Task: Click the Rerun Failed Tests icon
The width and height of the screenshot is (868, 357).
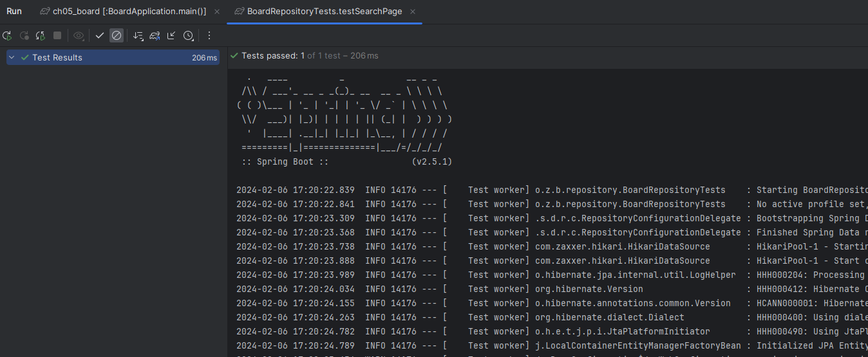Action: [x=24, y=36]
